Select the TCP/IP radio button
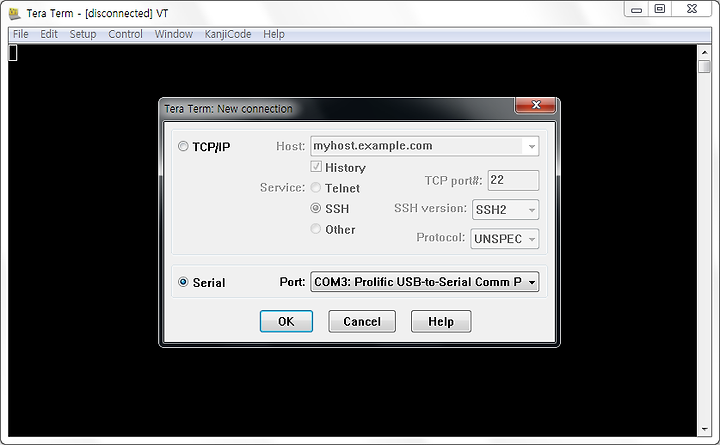The image size is (720, 445). (x=183, y=146)
